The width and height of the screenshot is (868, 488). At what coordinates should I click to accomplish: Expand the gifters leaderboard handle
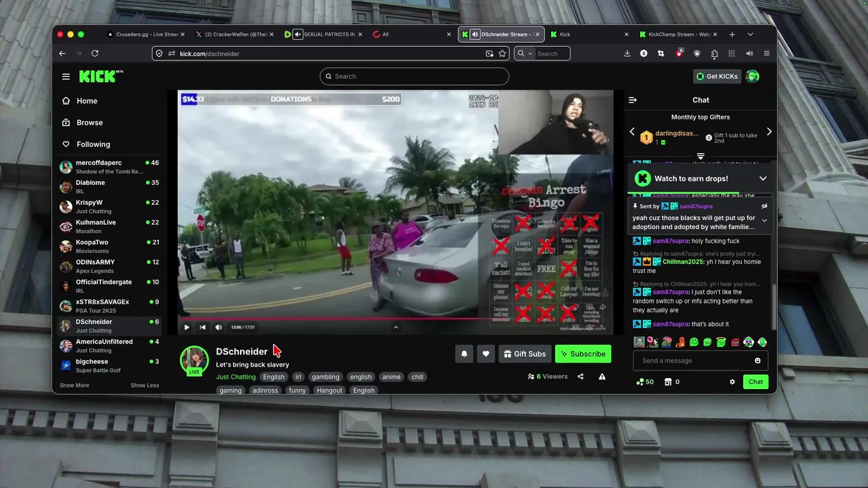point(701,156)
